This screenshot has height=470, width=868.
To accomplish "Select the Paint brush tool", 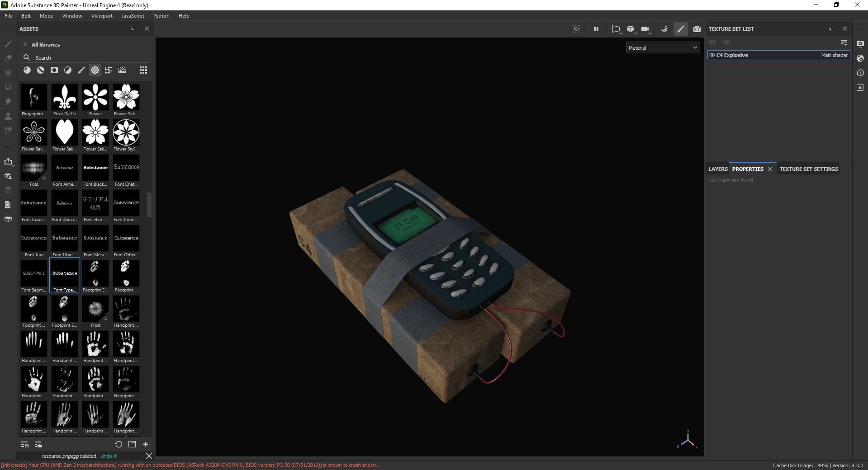I will pyautogui.click(x=8, y=44).
